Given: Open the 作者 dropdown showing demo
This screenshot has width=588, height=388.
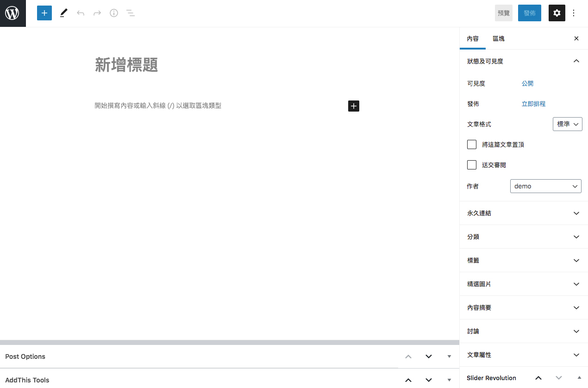Looking at the screenshot, I should tap(545, 186).
